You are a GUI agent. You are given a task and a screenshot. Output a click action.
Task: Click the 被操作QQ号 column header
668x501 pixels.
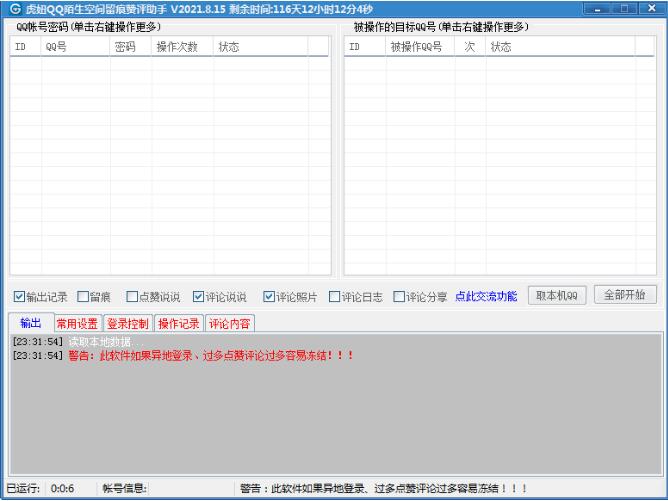click(420, 46)
